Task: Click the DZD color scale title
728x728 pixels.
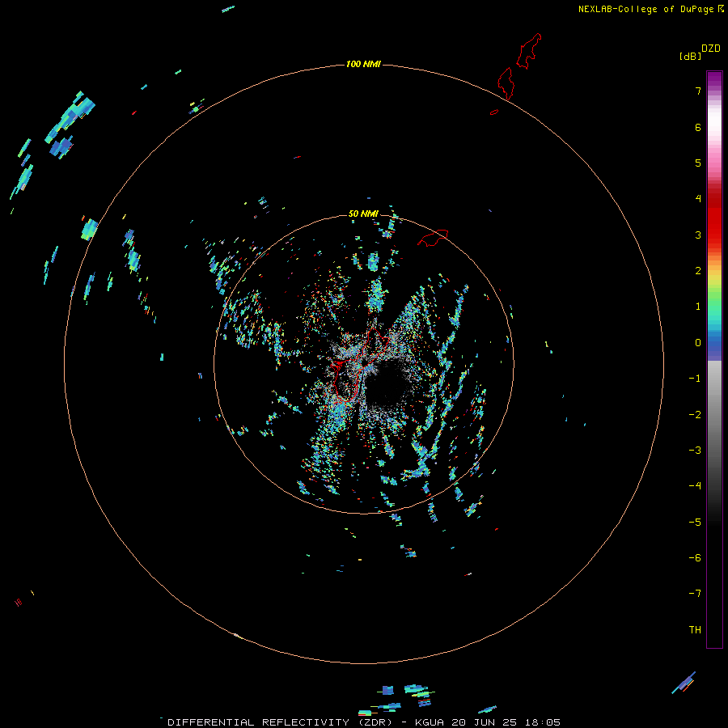Action: 711,49
